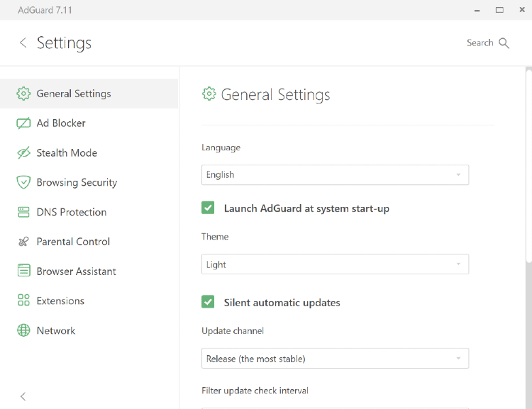Click the DNS Protection server icon
The image size is (532, 409).
point(23,212)
